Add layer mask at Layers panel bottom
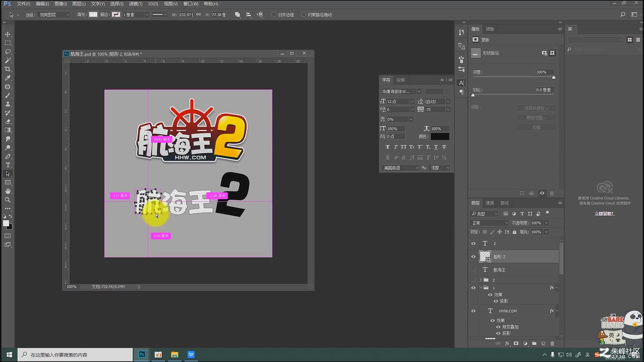644x362 pixels. pos(516,344)
